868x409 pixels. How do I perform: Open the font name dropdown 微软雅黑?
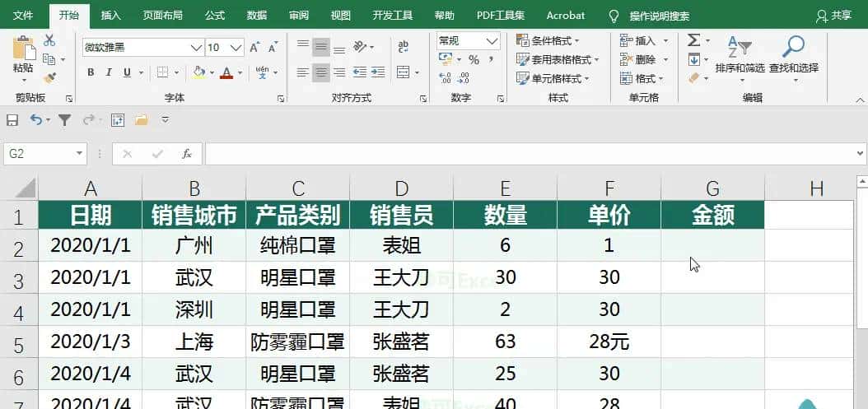(x=197, y=48)
